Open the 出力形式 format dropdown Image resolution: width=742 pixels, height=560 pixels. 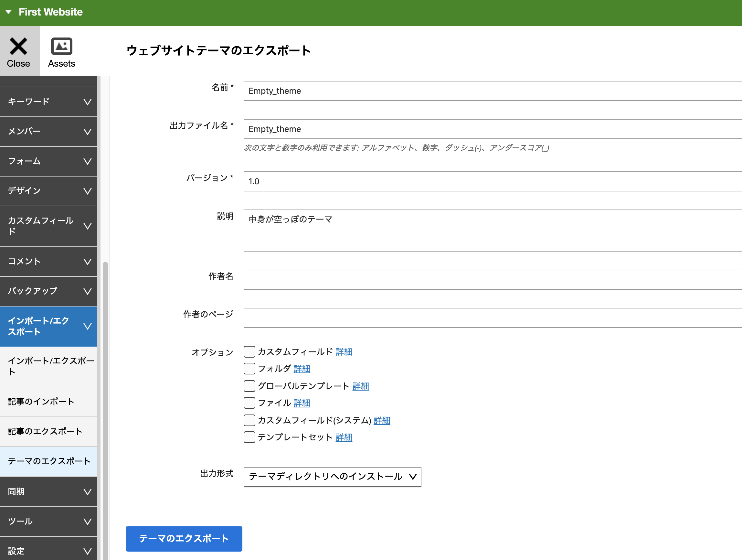pos(332,477)
